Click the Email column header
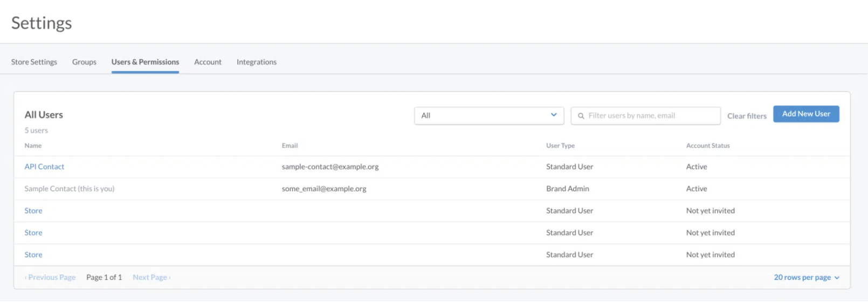Image resolution: width=868 pixels, height=304 pixels. coord(290,146)
